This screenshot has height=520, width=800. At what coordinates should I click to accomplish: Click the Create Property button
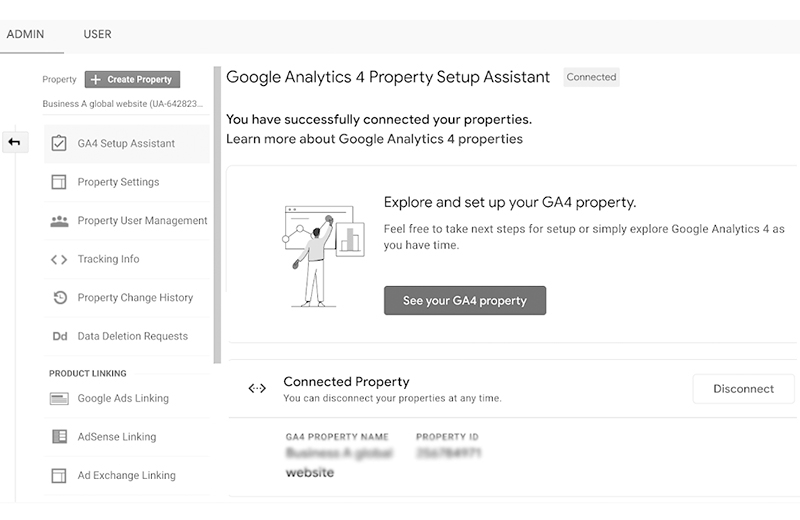click(x=132, y=80)
